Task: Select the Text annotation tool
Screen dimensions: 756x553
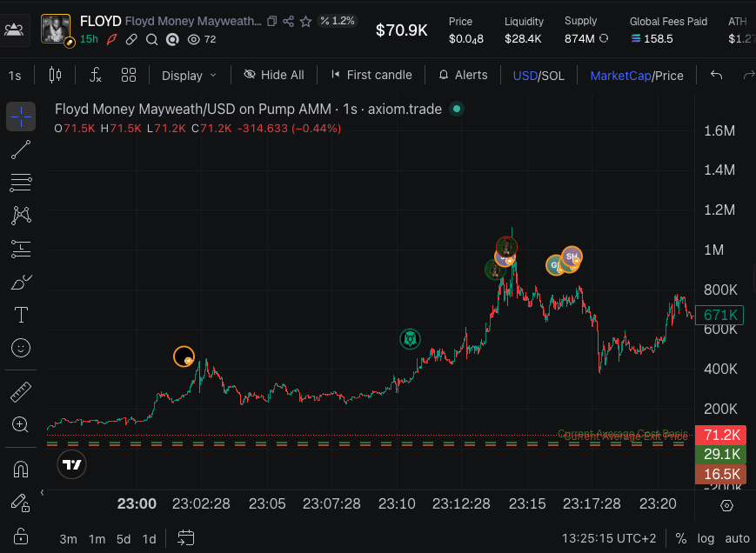Action: click(21, 315)
